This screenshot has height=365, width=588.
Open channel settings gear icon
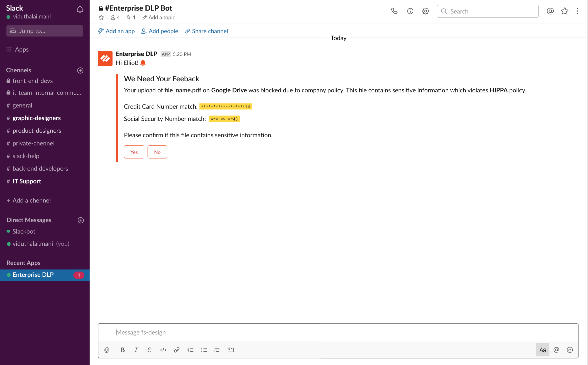pos(425,11)
